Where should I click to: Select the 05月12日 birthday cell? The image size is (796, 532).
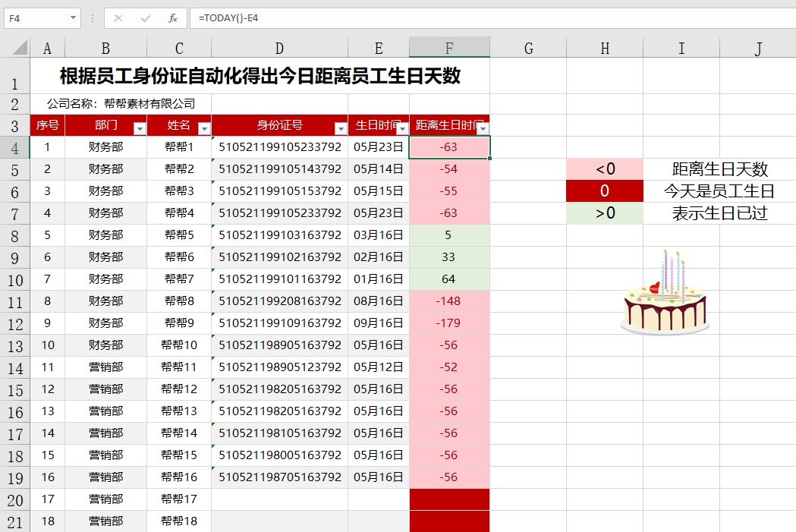(379, 367)
